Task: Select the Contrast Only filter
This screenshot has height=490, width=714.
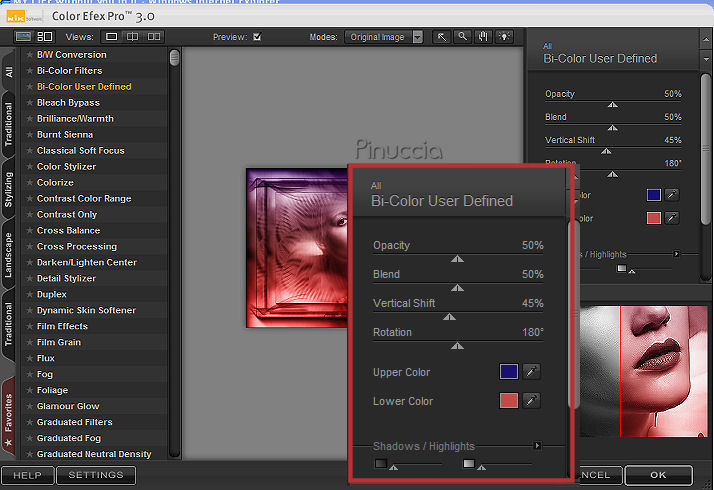Action: [x=66, y=214]
